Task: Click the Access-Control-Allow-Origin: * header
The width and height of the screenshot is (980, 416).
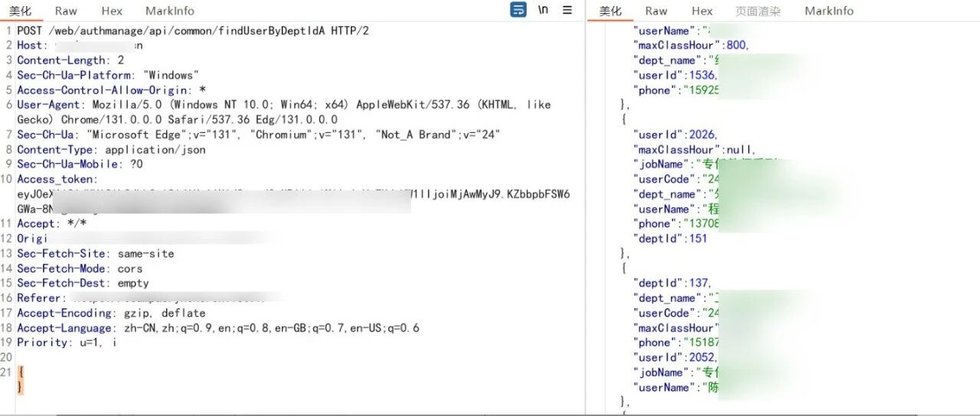Action: click(112, 90)
